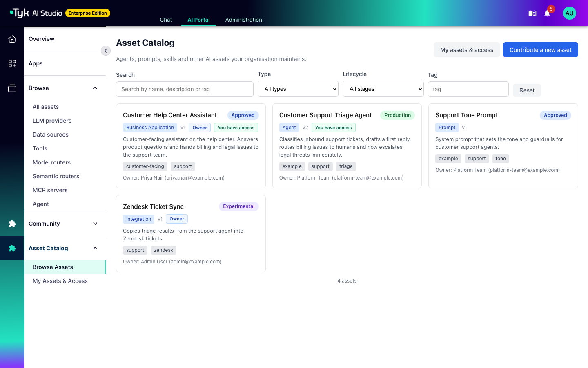Image resolution: width=588 pixels, height=368 pixels.
Task: Click the My assets & access button
Action: click(467, 50)
